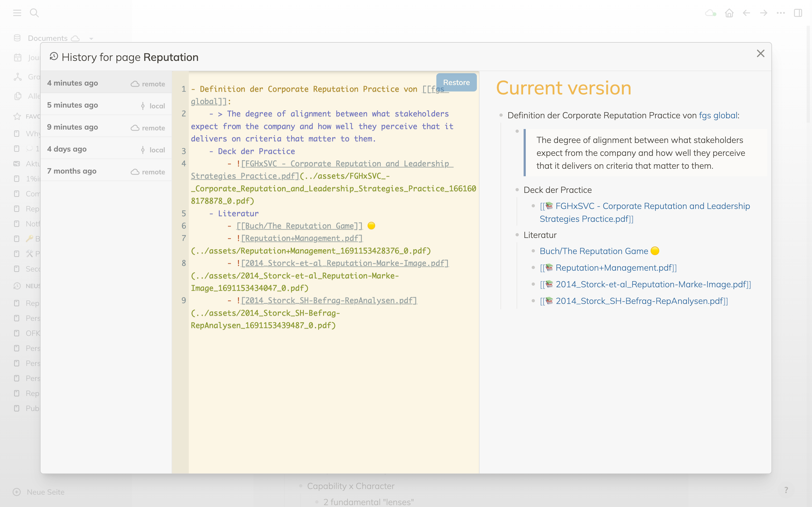
Task: Open Graph view from the sidebar icon
Action: [18, 76]
